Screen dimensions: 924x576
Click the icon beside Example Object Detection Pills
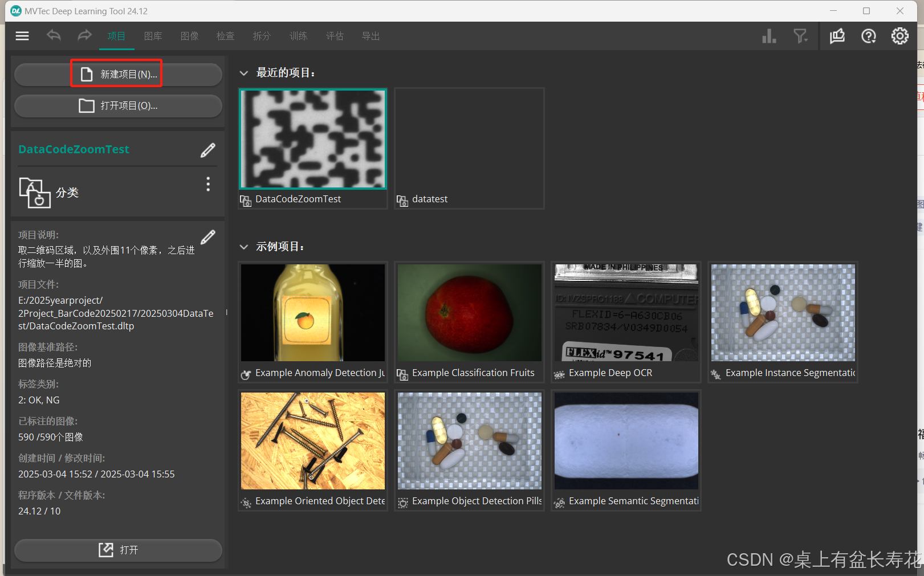coord(402,503)
